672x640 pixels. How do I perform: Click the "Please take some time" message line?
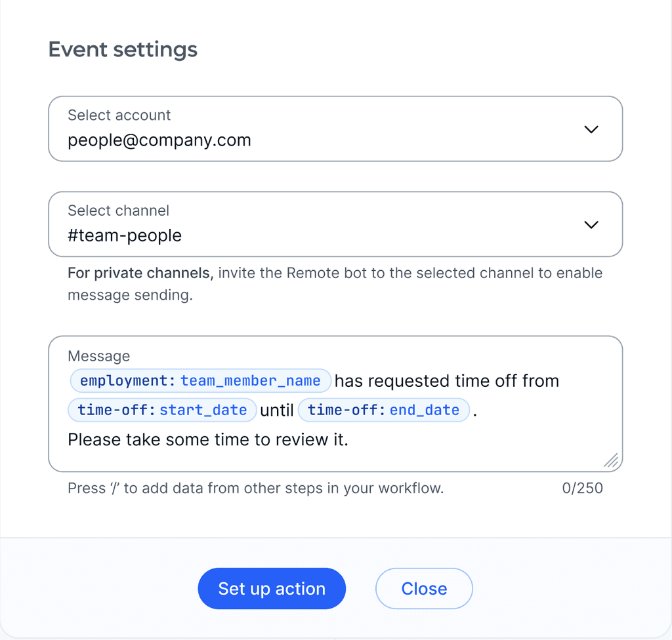pyautogui.click(x=208, y=439)
